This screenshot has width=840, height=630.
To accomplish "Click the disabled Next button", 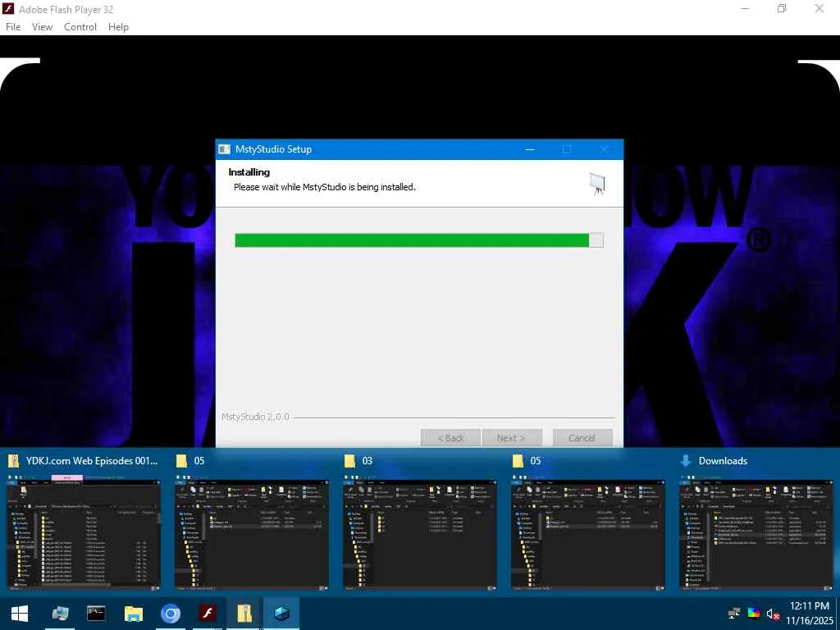I will point(512,438).
